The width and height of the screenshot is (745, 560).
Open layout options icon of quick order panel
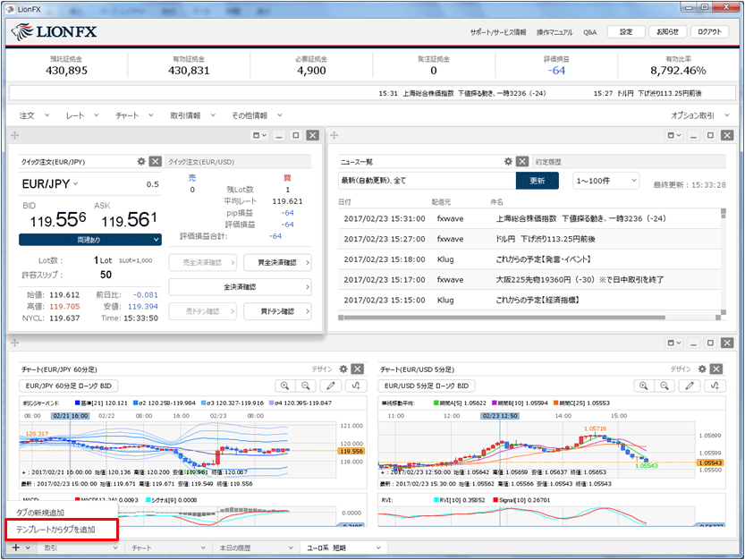(x=259, y=135)
